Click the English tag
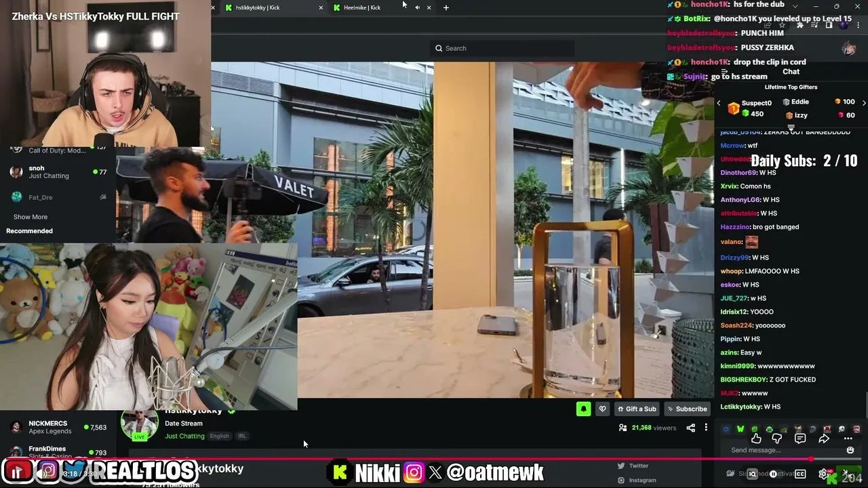Image resolution: width=868 pixels, height=488 pixels. pos(219,436)
